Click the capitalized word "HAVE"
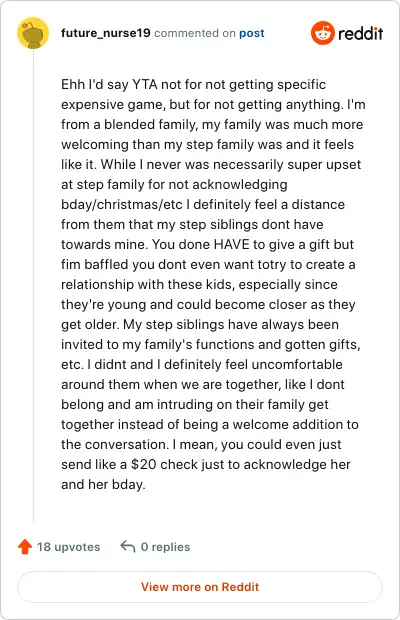Screen dimensions: 400x620 click(232, 244)
